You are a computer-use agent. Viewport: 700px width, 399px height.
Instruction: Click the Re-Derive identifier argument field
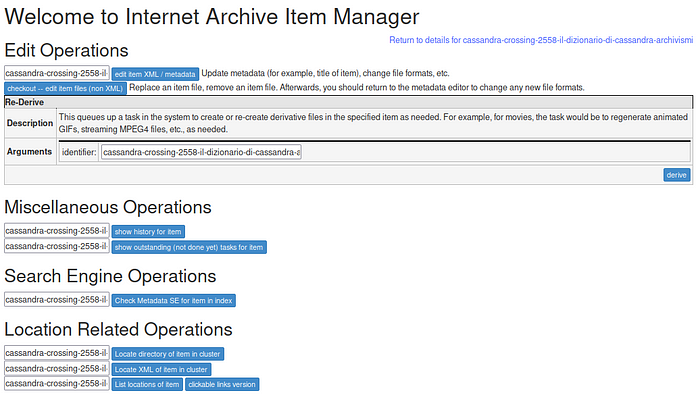201,152
